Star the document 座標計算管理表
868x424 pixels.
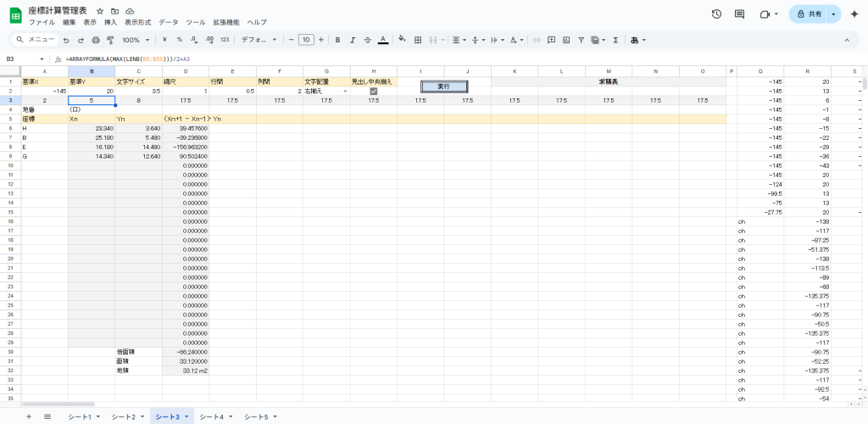point(100,11)
